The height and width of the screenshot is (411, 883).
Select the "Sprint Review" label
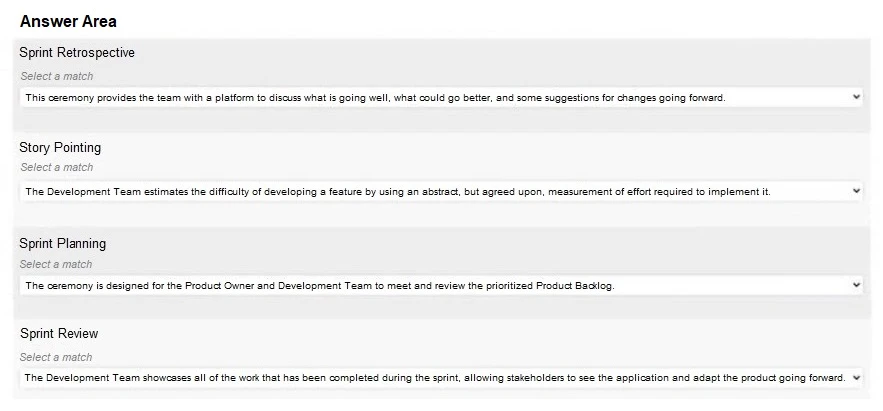[x=58, y=334]
